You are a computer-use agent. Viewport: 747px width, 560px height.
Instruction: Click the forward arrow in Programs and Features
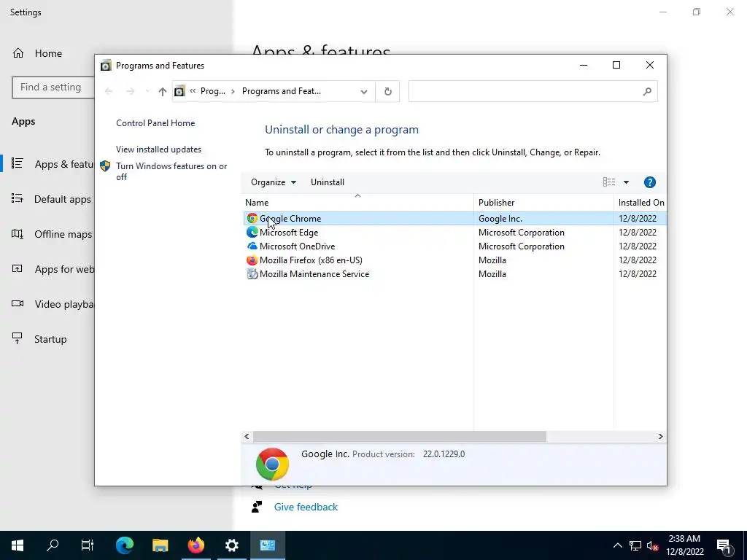130,91
